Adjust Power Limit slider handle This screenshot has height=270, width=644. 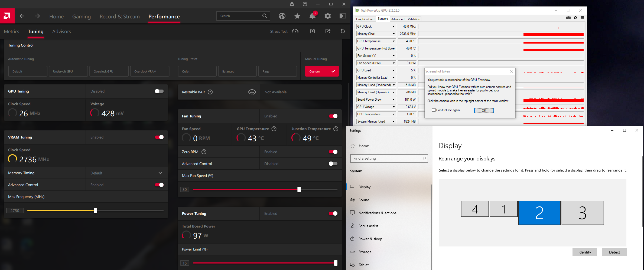336,263
